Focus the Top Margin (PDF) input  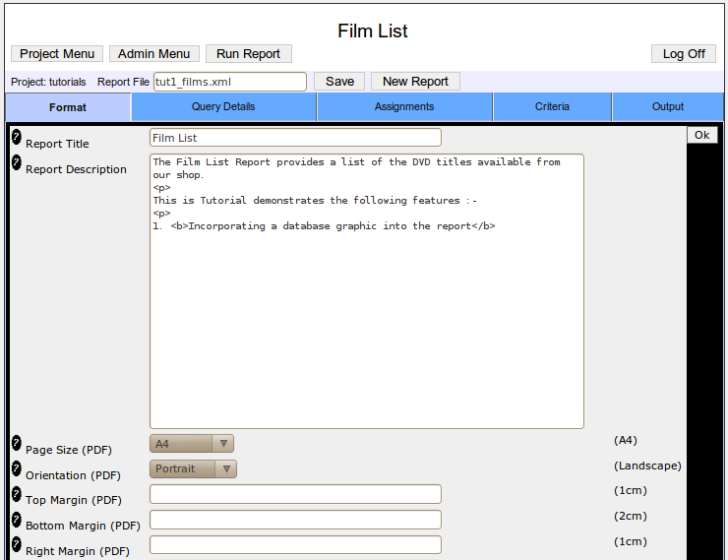point(295,494)
